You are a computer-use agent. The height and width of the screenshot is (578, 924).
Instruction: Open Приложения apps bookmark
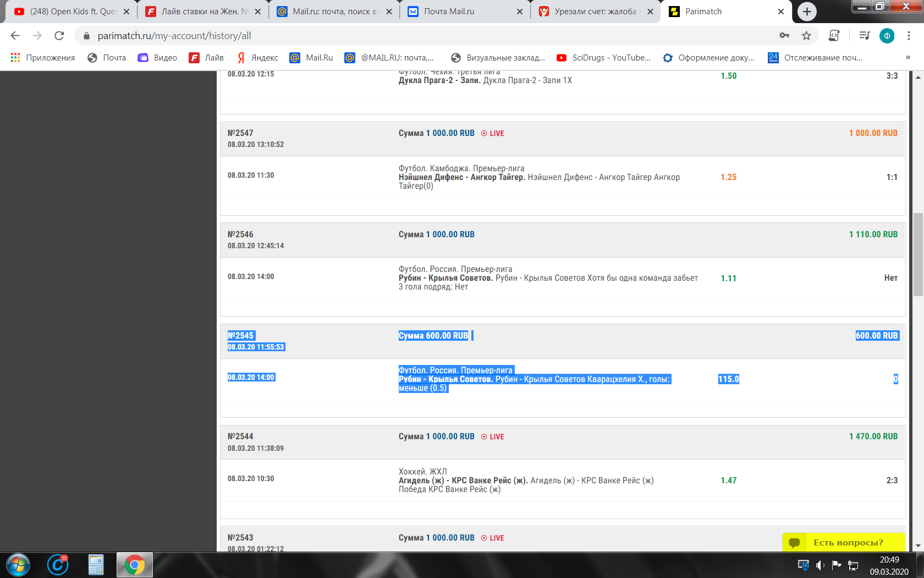click(43, 58)
